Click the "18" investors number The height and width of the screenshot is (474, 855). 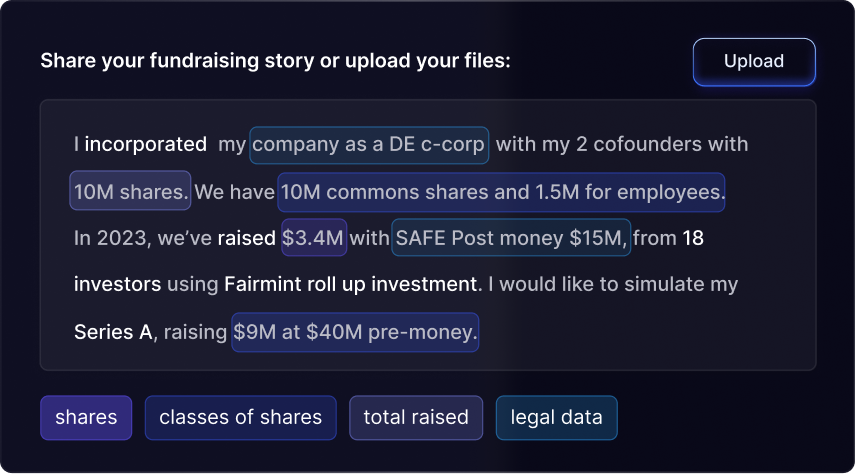[694, 238]
